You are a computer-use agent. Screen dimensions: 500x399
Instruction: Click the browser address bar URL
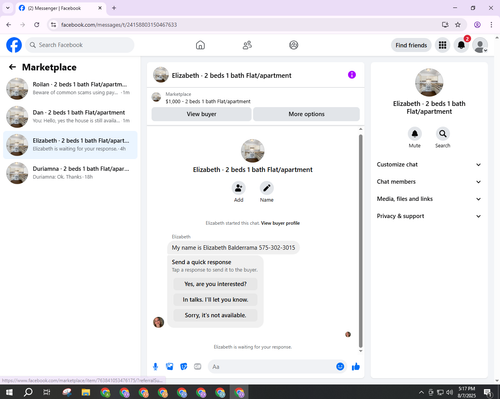point(119,25)
